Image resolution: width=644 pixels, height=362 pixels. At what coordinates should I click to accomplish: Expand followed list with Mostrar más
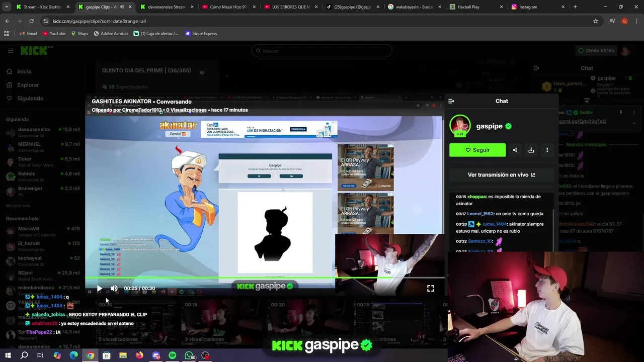[18, 206]
